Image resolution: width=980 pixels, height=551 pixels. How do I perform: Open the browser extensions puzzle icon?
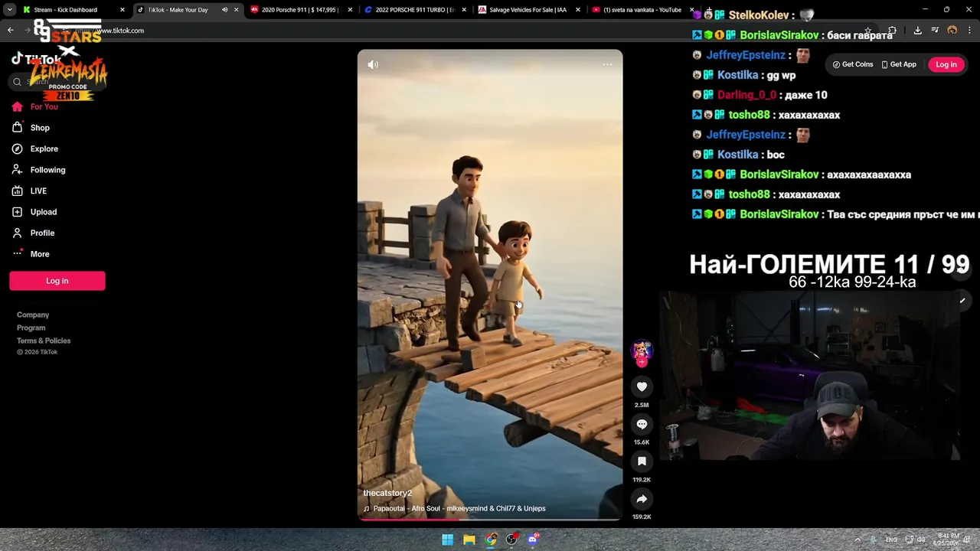pos(892,31)
